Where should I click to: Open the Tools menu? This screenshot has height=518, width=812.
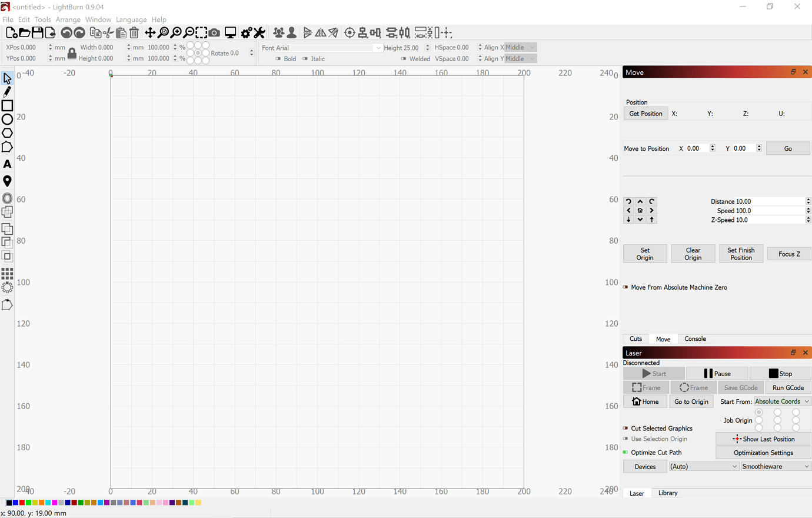click(42, 19)
